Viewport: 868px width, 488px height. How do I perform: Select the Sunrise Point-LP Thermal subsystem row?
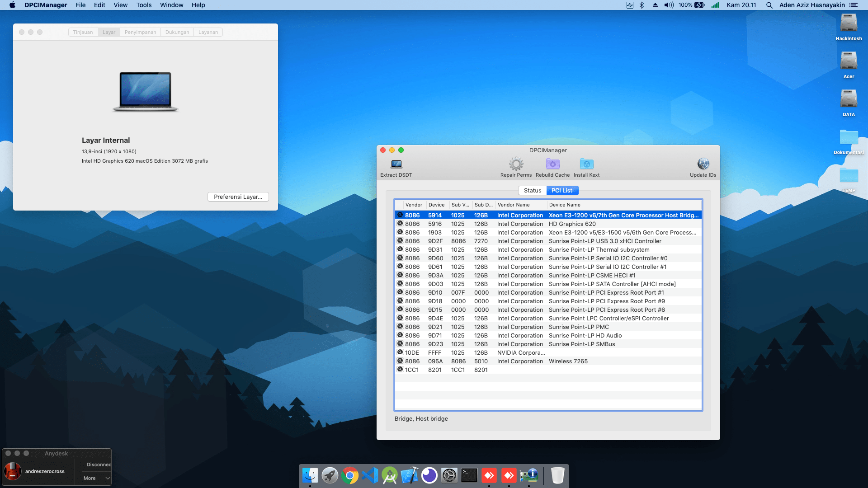point(548,249)
